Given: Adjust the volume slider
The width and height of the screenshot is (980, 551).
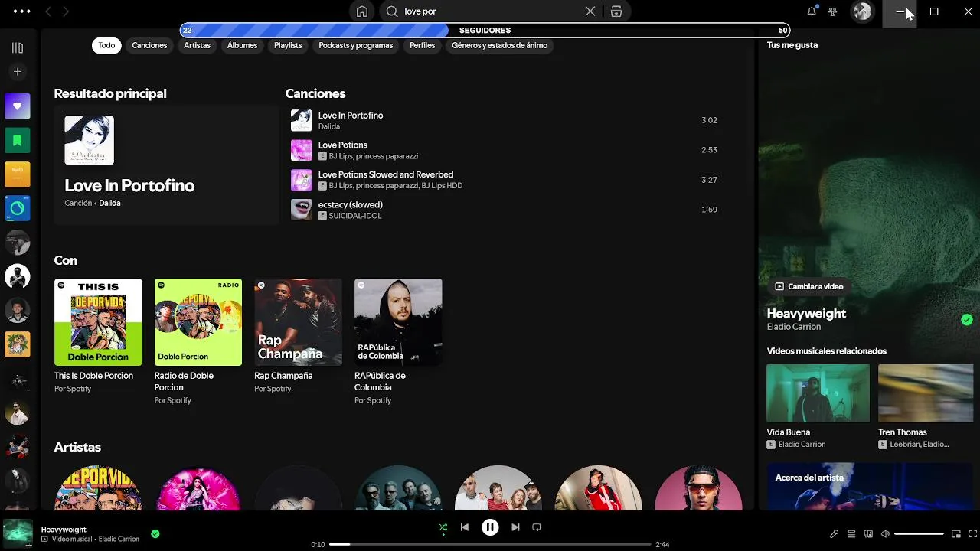Looking at the screenshot, I should pyautogui.click(x=919, y=534).
